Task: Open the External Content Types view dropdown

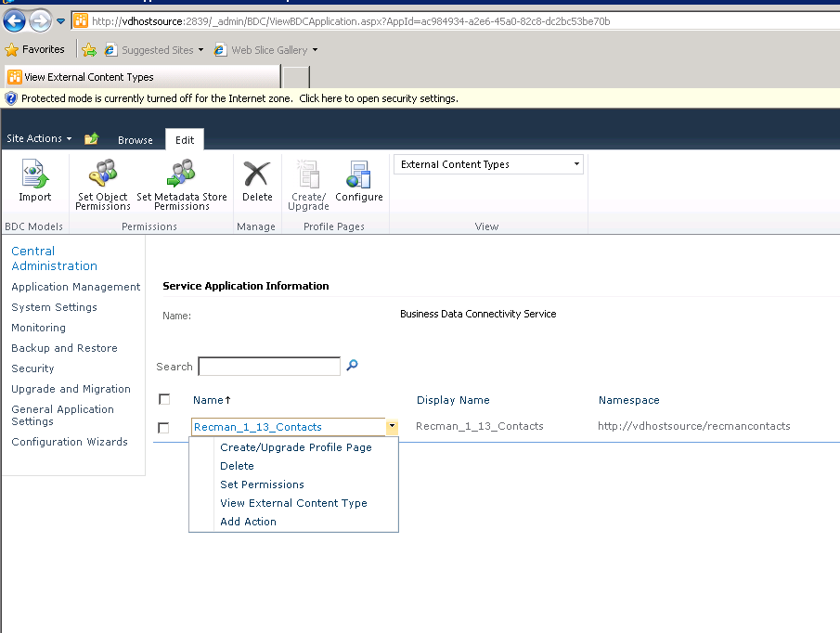Action: tap(488, 164)
